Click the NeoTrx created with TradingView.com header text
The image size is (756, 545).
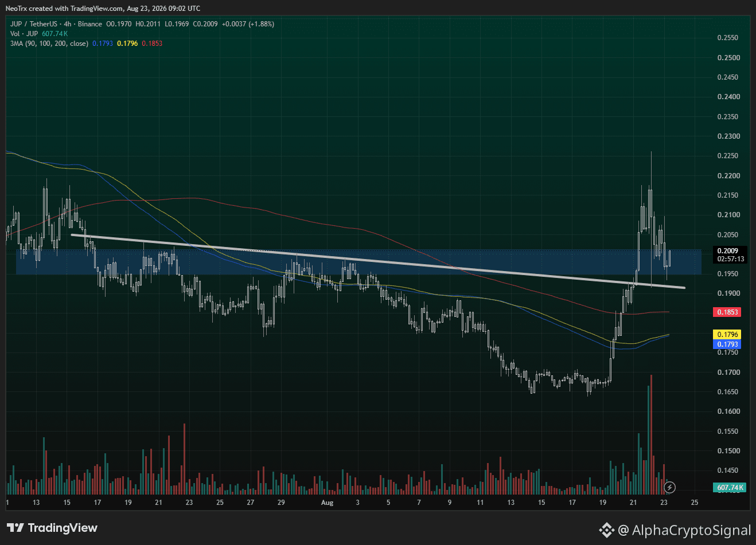click(x=103, y=9)
